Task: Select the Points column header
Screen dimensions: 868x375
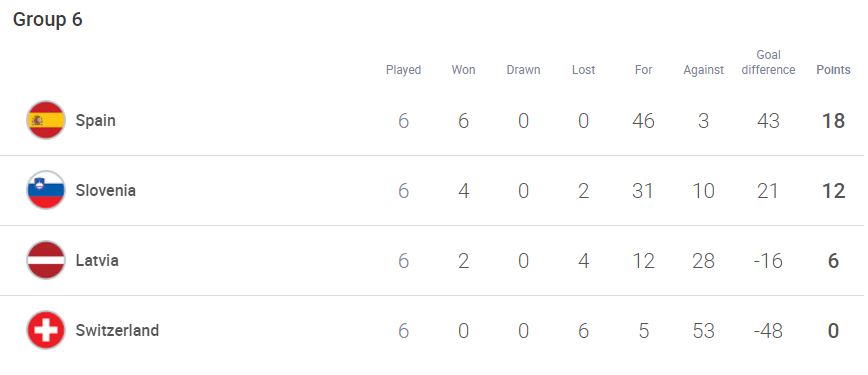Action: pos(833,70)
